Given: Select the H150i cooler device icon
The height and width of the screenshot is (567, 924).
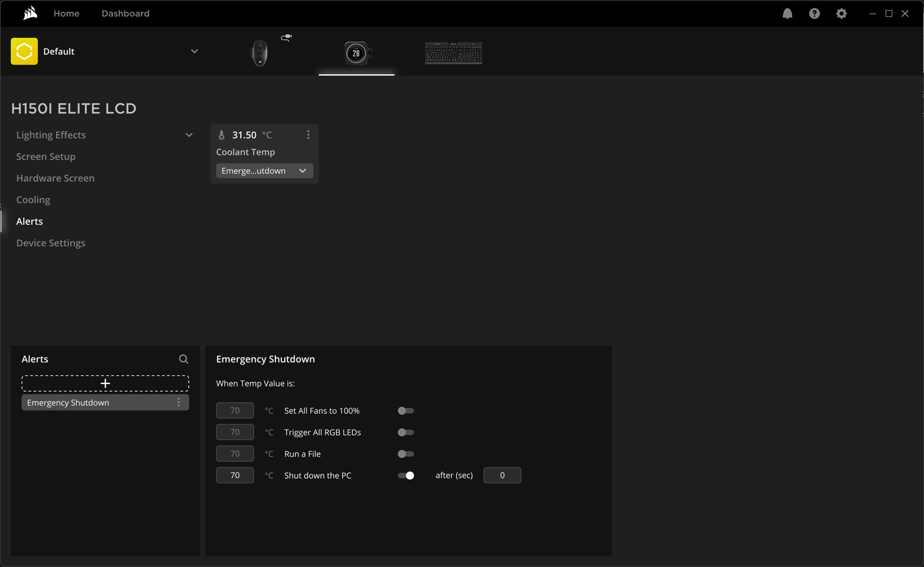Looking at the screenshot, I should click(356, 53).
